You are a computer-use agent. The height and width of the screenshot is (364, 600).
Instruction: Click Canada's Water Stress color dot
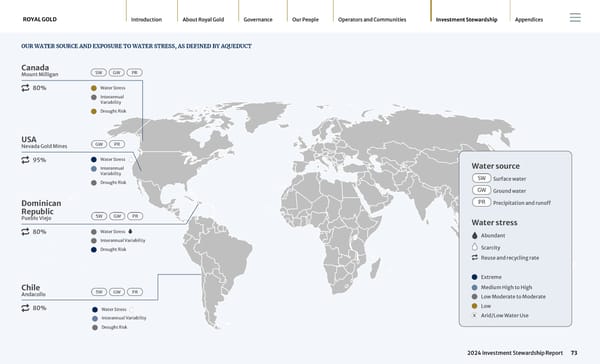pos(94,88)
